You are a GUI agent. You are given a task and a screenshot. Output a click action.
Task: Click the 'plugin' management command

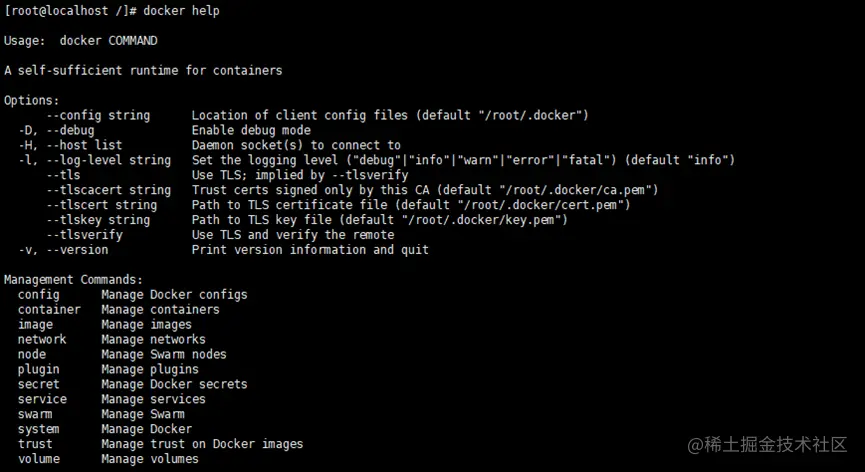click(x=38, y=369)
